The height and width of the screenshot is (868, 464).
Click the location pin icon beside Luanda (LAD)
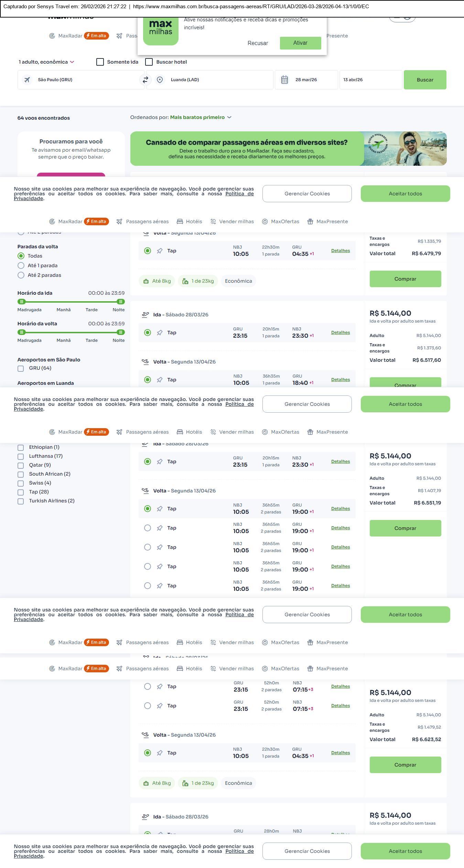160,80
